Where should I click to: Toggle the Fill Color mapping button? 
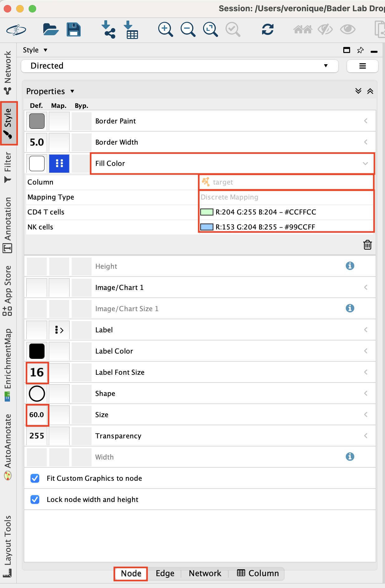pos(59,163)
